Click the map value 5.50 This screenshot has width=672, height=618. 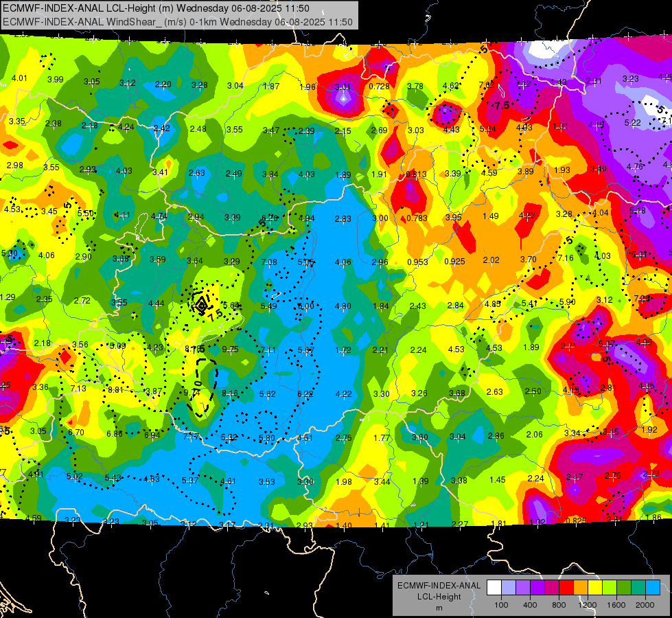click(86, 213)
